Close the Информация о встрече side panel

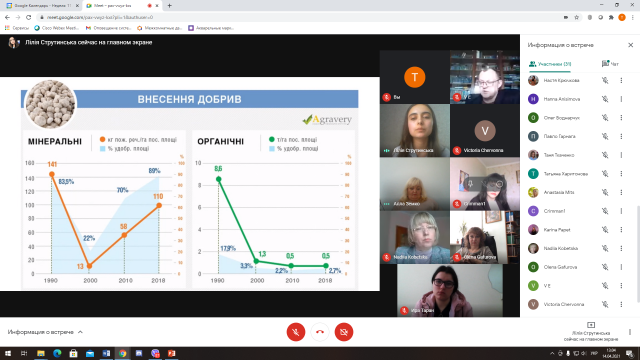630,45
